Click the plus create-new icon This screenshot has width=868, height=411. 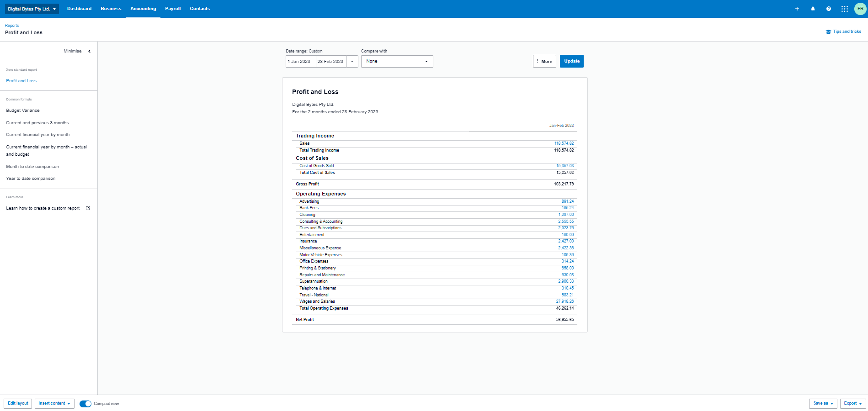click(x=797, y=9)
